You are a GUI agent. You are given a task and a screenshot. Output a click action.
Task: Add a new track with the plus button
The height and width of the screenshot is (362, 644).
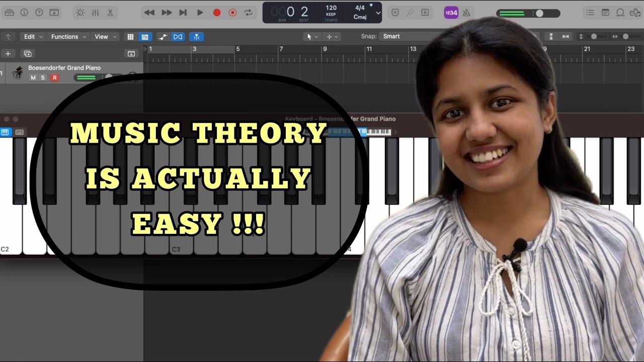tap(8, 53)
